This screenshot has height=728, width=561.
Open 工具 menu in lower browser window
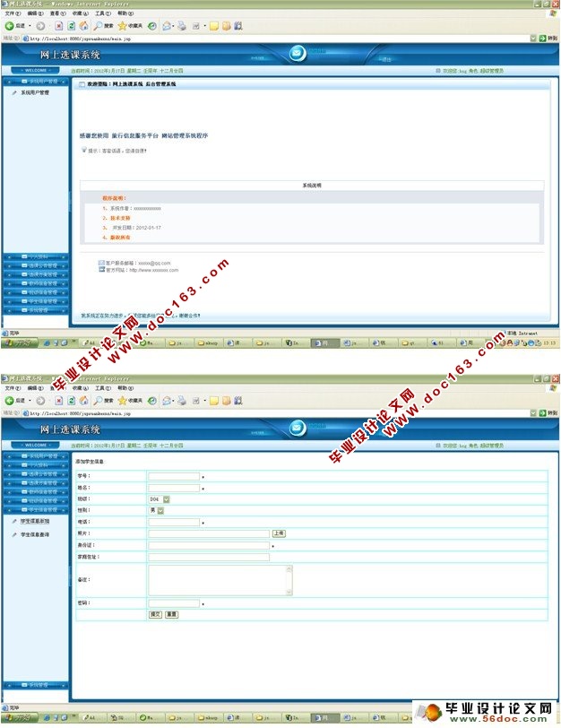(103, 388)
